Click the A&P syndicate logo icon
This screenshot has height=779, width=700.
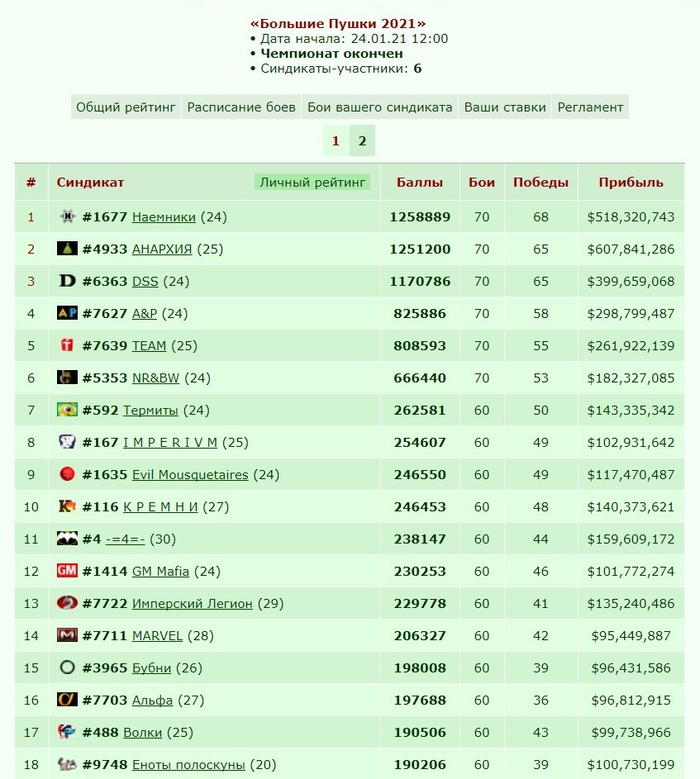pos(67,313)
